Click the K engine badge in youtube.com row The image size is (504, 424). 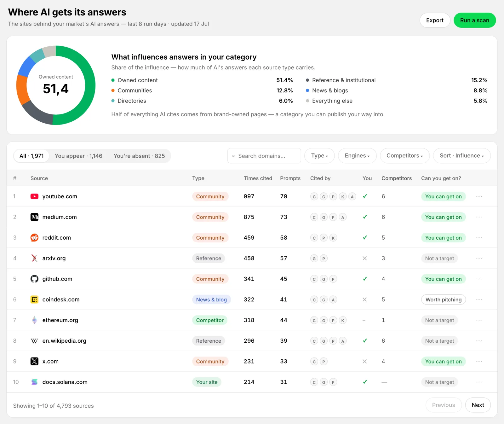tap(343, 197)
